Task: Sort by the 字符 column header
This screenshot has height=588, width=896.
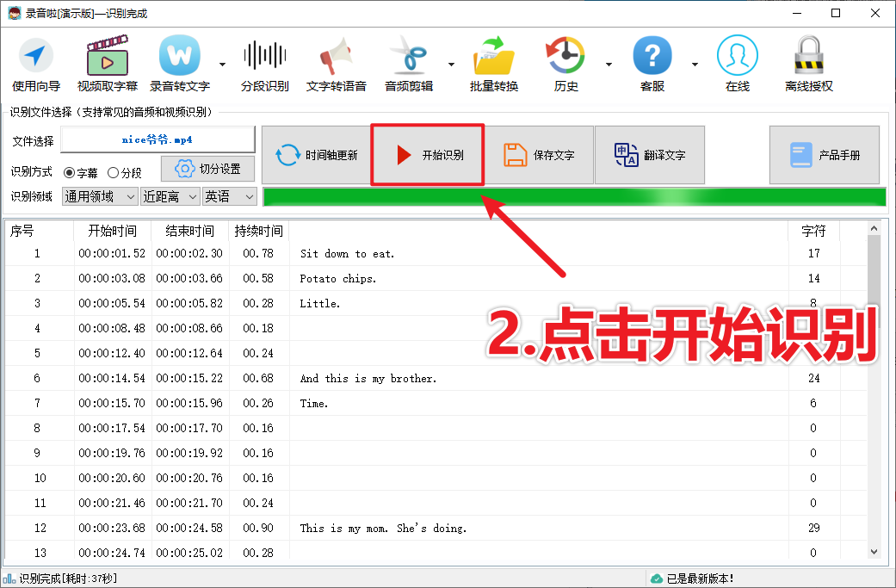Action: (x=813, y=231)
